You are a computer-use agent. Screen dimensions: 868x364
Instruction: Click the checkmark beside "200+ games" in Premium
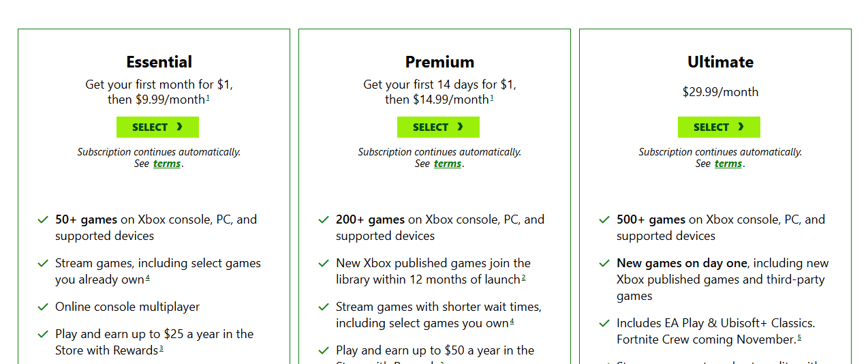324,219
